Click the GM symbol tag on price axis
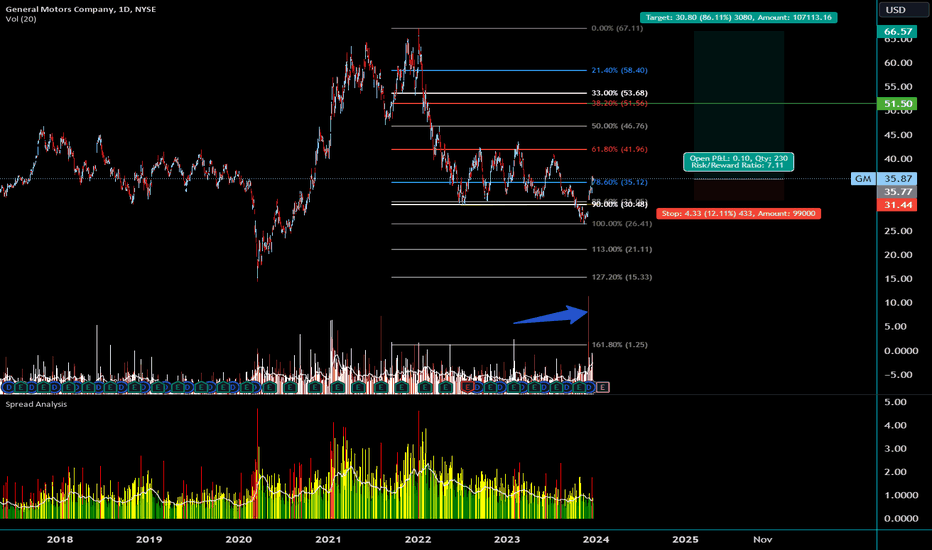 (863, 178)
